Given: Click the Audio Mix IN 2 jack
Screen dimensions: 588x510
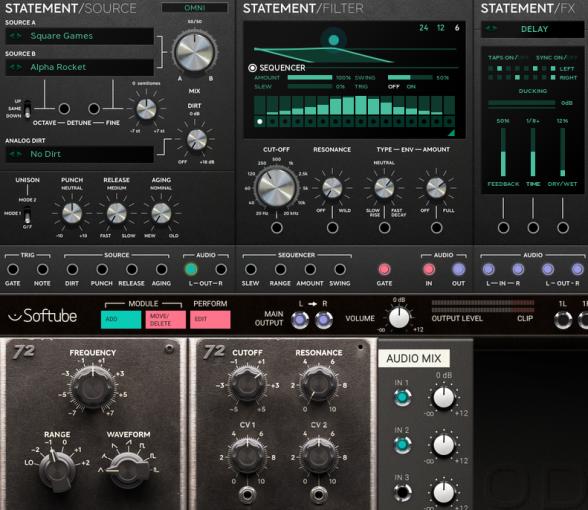Looking at the screenshot, I should (402, 445).
